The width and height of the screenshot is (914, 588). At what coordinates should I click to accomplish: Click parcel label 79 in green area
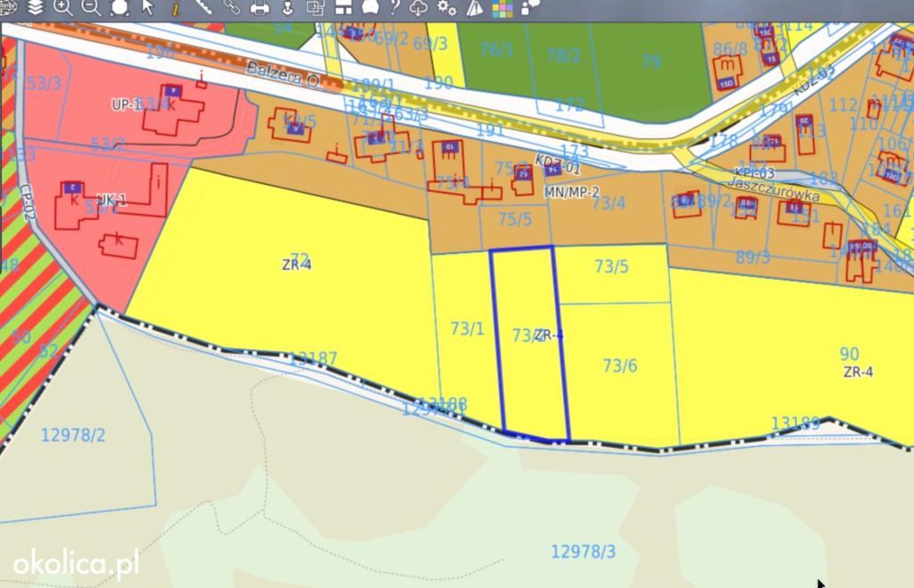click(652, 62)
